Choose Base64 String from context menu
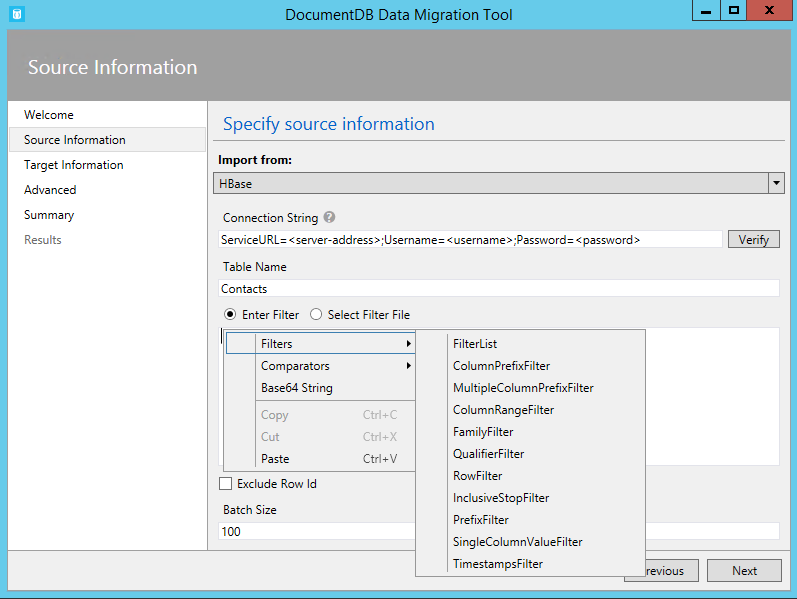Screen dimensions: 797x599 coord(297,388)
